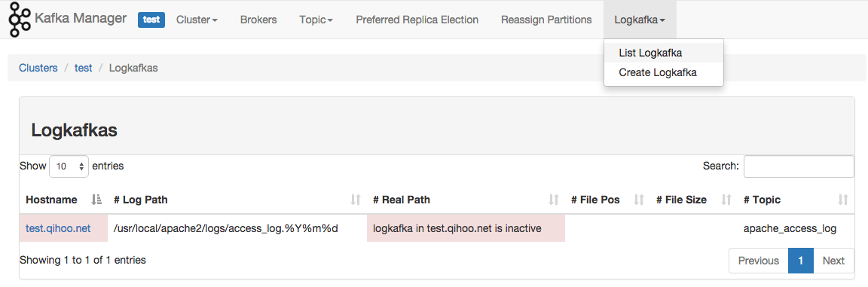868x287 pixels.
Task: Sort by Hostname column sort icon
Action: (96, 200)
